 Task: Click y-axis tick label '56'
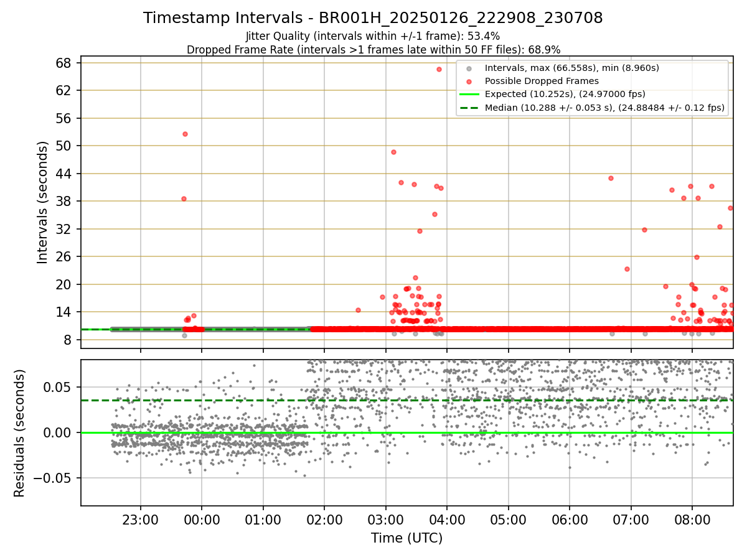pyautogui.click(x=64, y=118)
